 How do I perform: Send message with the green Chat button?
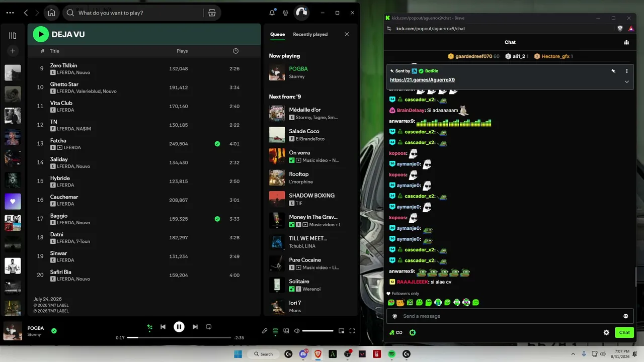pyautogui.click(x=624, y=332)
